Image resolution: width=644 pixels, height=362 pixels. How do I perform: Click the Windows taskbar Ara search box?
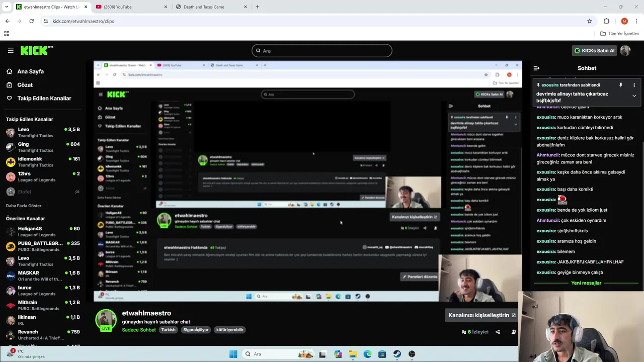click(x=279, y=354)
